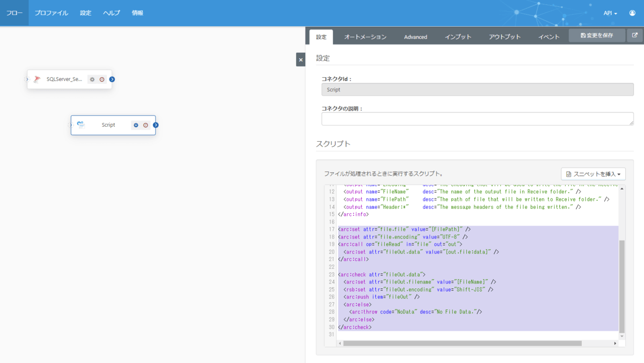Click the clock icon on SQLServer connector
Viewport: 644px width, 363px height.
click(x=101, y=79)
